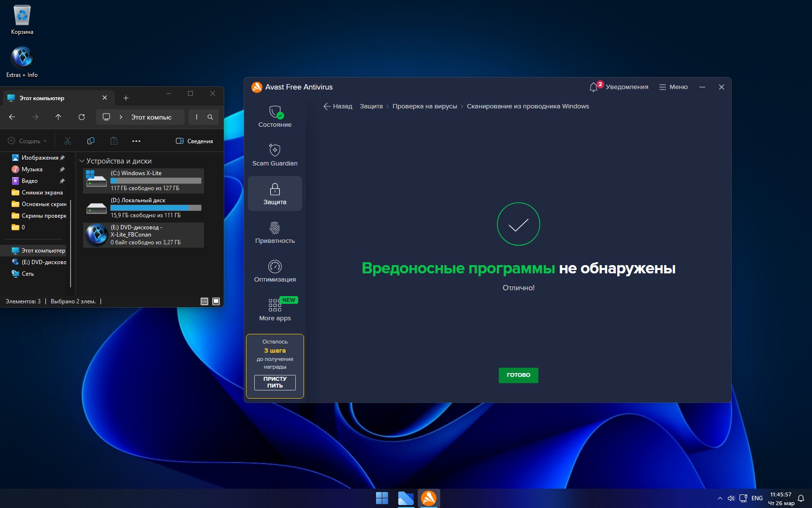Open Scam Guardian in Avast sidebar

pos(275,155)
